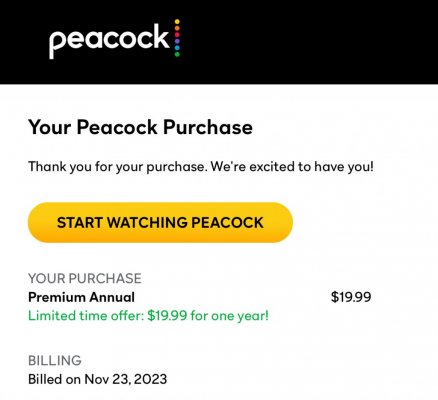Click the green for one year phrase
This screenshot has height=400, width=438.
point(230,315)
